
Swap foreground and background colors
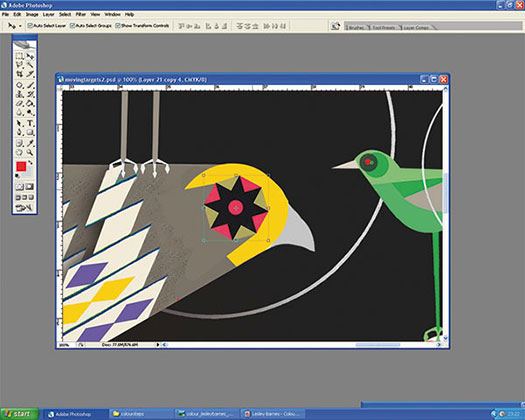click(x=30, y=163)
